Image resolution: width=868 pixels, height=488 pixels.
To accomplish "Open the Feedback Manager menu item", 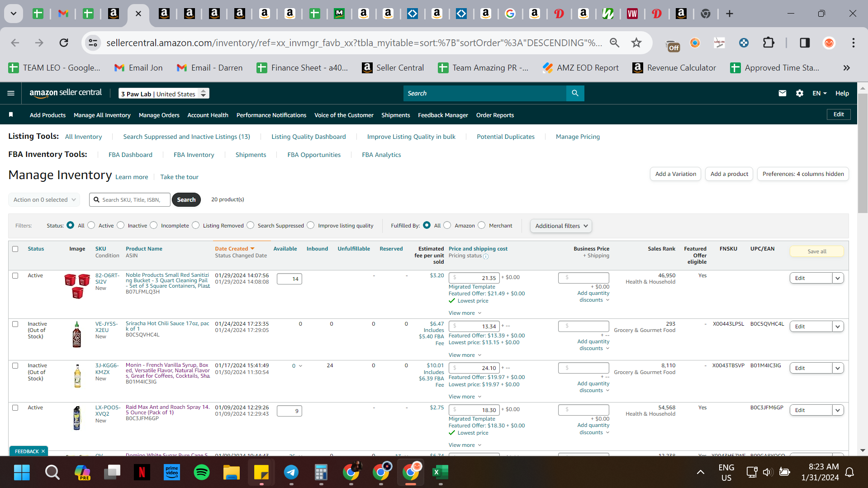I will (x=443, y=115).
